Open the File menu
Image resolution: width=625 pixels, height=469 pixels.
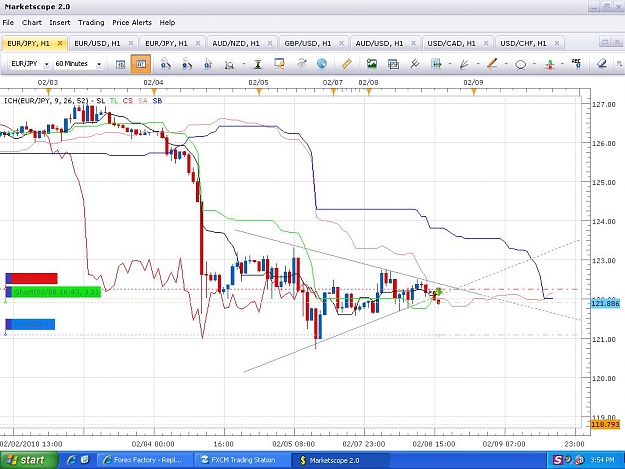[x=8, y=23]
